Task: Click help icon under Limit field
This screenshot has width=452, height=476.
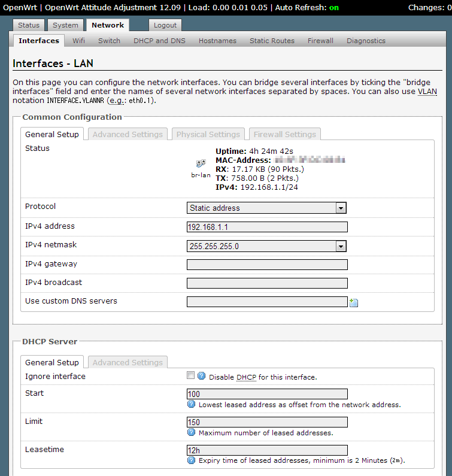Action: point(191,432)
